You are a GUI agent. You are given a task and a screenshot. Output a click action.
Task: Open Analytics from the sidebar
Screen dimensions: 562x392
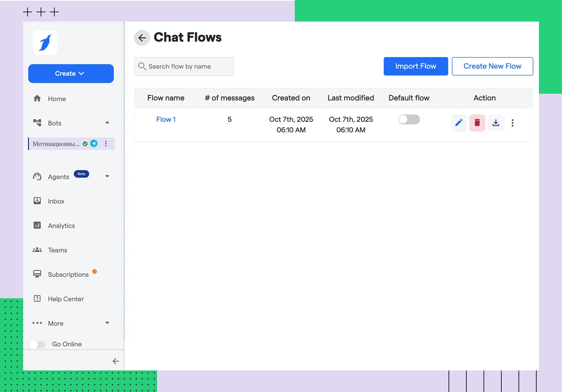[61, 226]
